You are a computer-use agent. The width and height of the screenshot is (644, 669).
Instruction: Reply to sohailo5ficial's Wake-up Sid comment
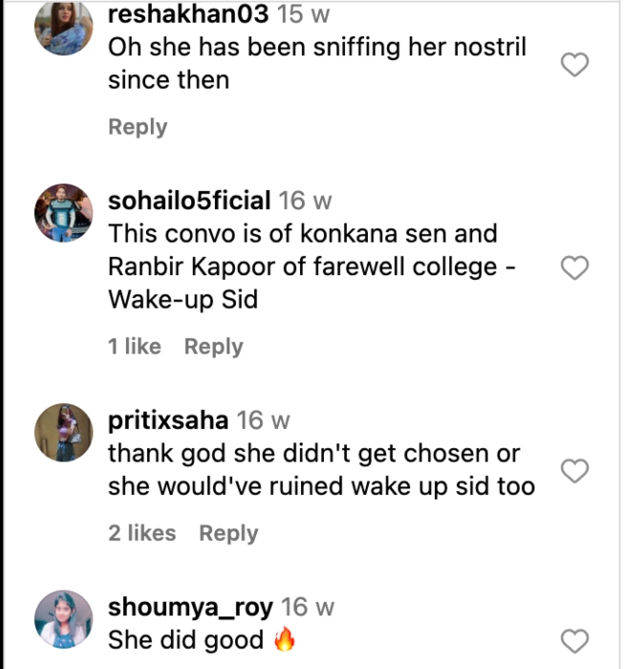(x=213, y=347)
